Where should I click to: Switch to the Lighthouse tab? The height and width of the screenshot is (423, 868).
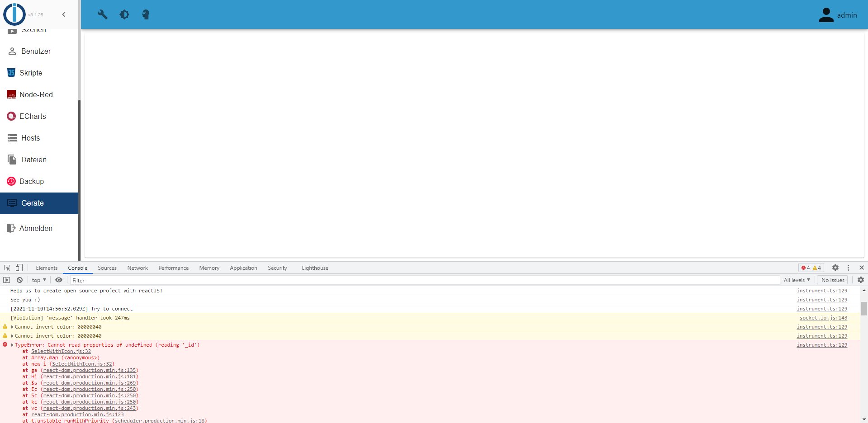coord(315,268)
